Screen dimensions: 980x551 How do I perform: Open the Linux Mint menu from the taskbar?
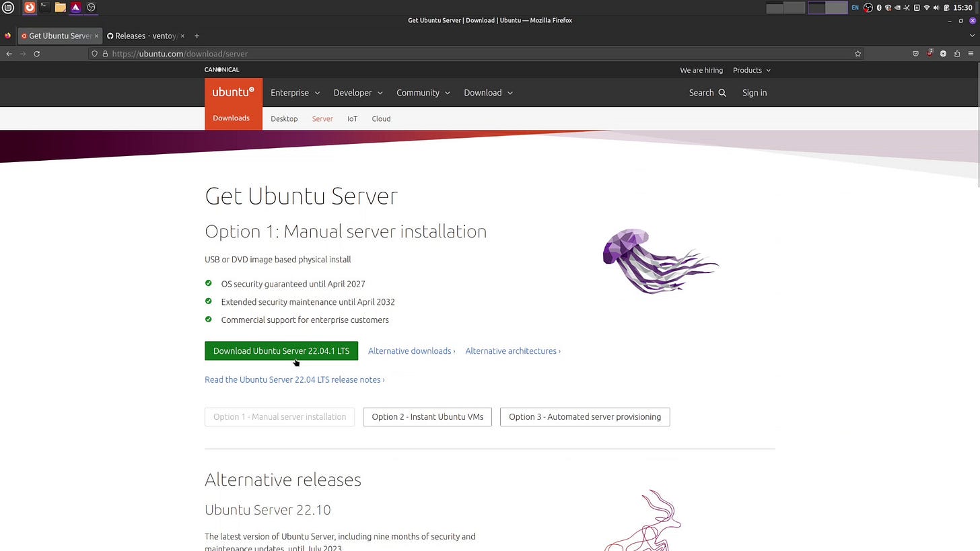point(7,7)
